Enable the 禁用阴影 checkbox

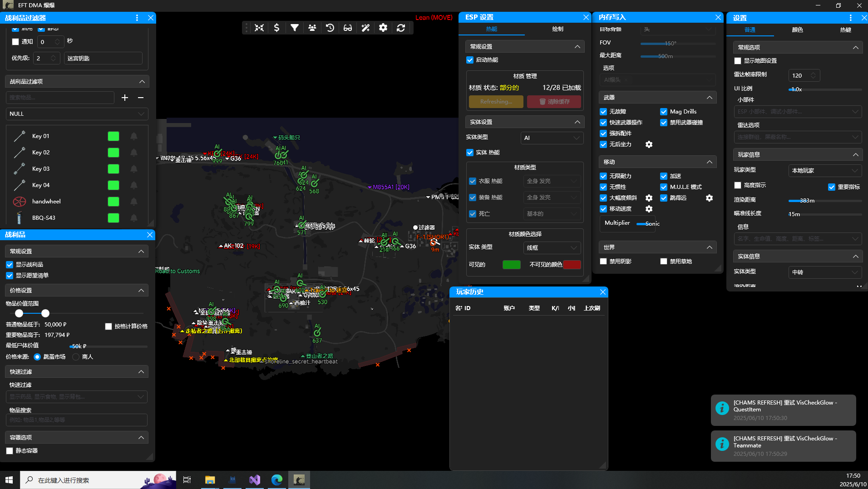603,262
